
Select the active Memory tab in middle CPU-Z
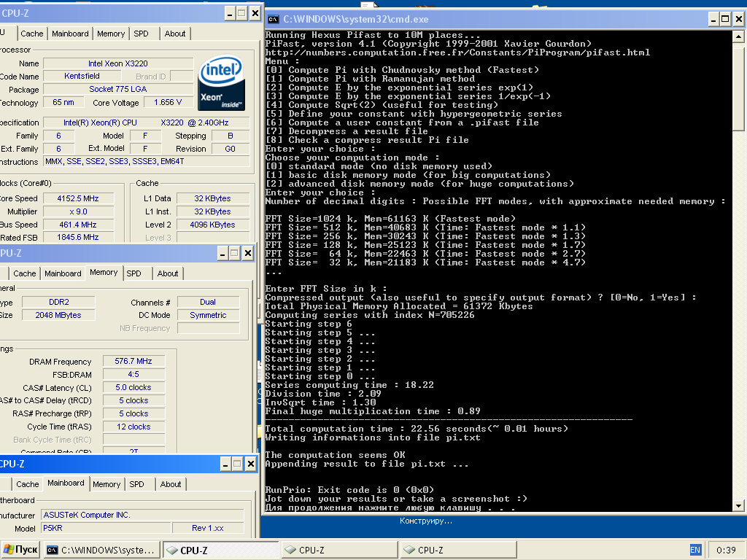click(104, 273)
